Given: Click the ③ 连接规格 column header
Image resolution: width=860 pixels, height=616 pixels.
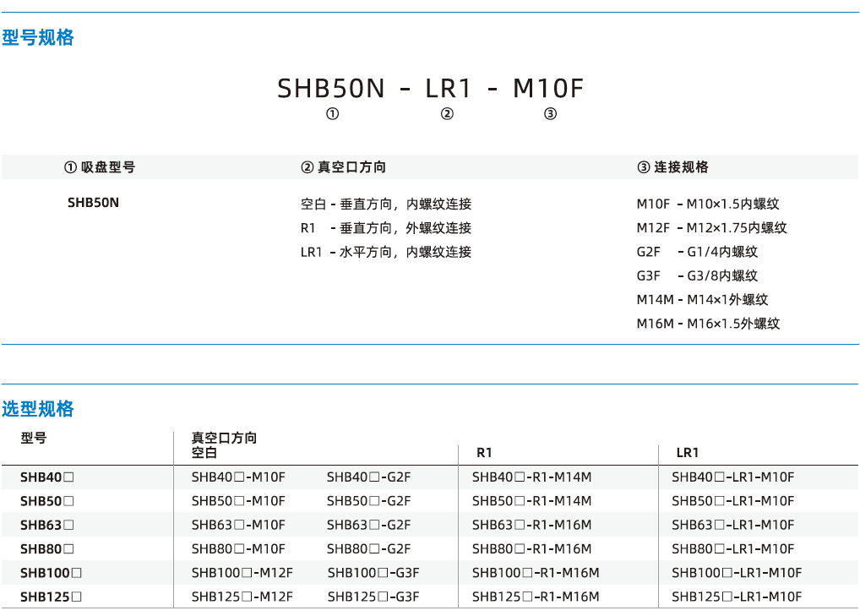Looking at the screenshot, I should click(672, 167).
